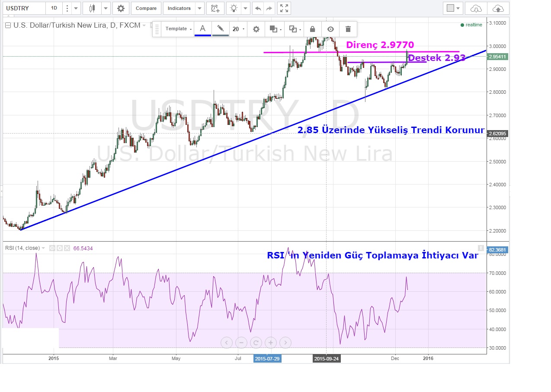Toggle drawing visibility with eye icon
Image resolution: width=551 pixels, height=392 pixels.
coord(330,29)
